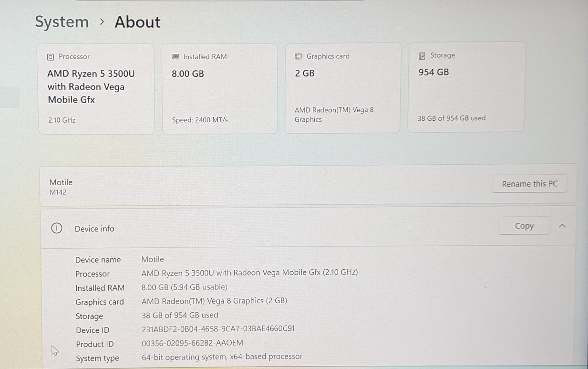Screen dimensions: 588x369
Task: Click the Graphics card row label in Device info
Action: 100,302
